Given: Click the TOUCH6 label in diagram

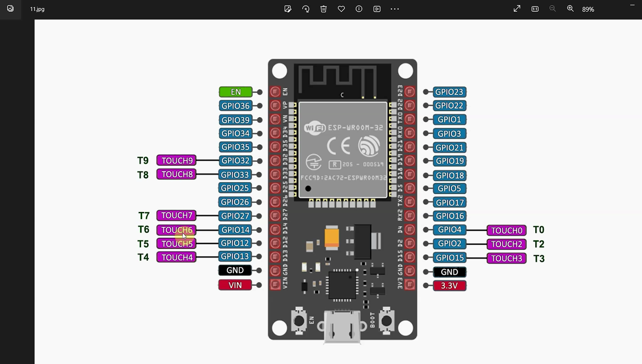Looking at the screenshot, I should point(177,230).
